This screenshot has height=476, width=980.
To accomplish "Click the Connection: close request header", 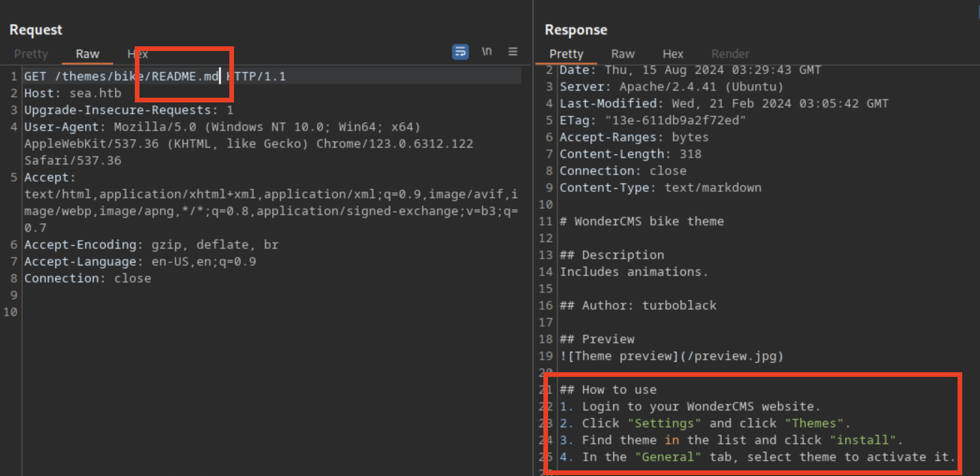I will [88, 279].
